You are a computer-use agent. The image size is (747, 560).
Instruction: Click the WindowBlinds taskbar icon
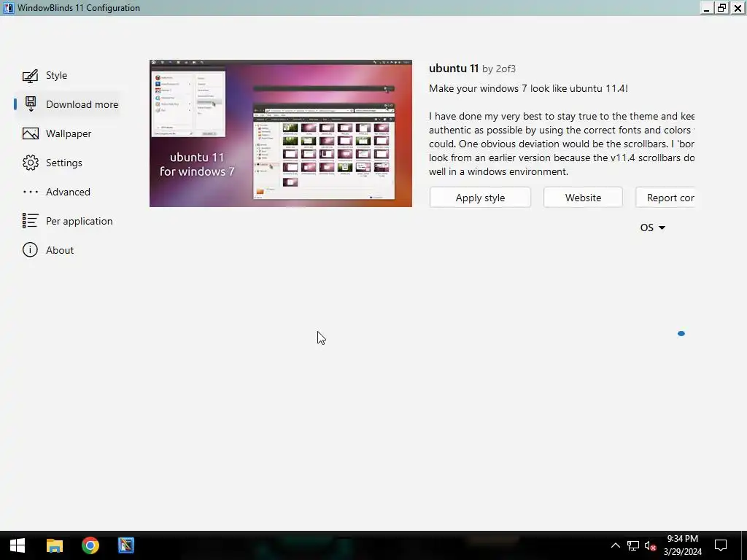tap(126, 545)
